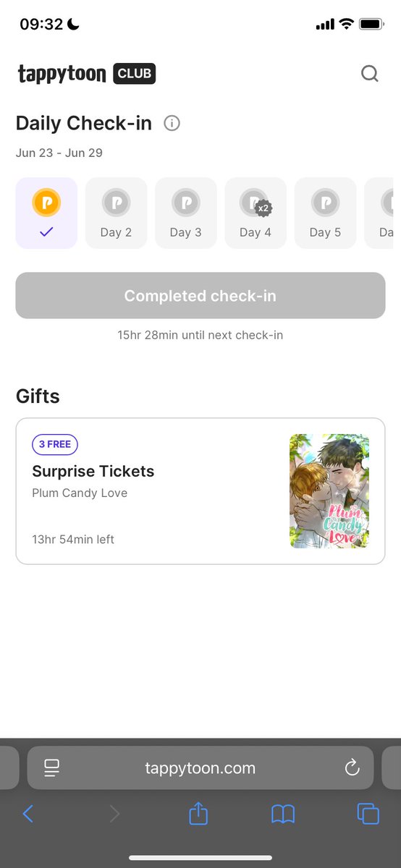The height and width of the screenshot is (868, 401).
Task: Open search with the magnifier icon
Action: (x=370, y=74)
